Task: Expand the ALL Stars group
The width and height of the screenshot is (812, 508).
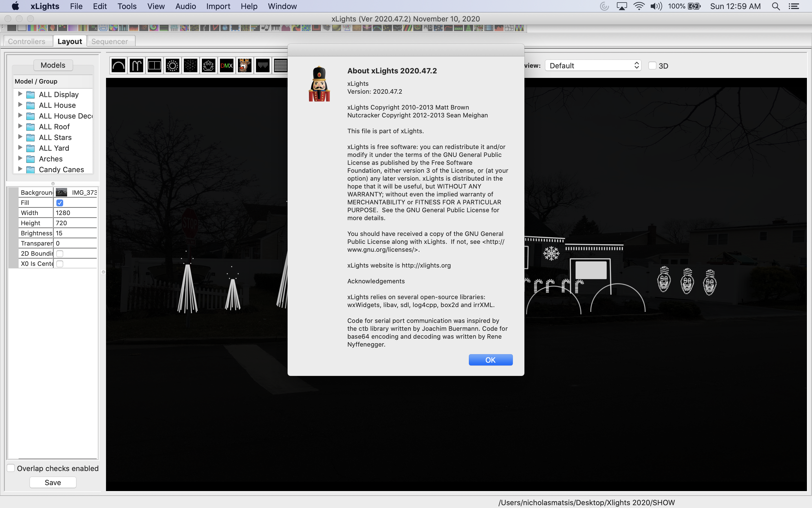Action: (x=20, y=137)
